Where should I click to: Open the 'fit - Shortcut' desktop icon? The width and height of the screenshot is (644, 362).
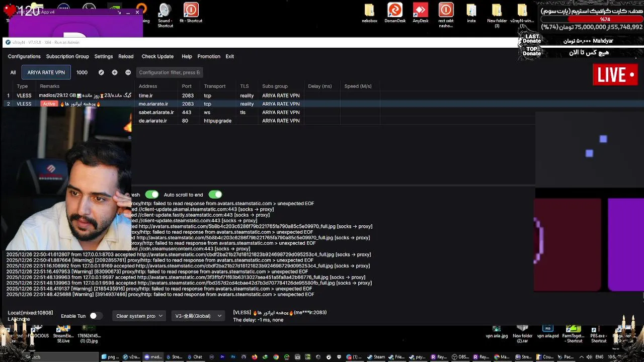click(x=191, y=14)
